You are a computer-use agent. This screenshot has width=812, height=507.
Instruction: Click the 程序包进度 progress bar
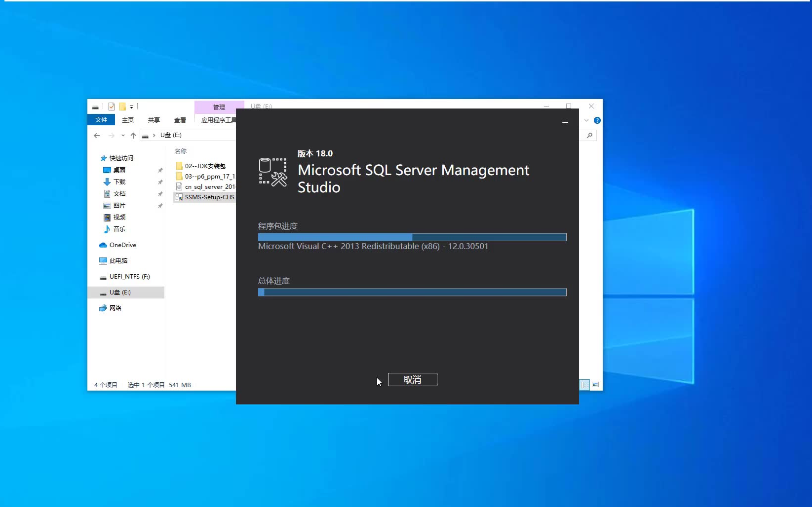pyautogui.click(x=412, y=237)
